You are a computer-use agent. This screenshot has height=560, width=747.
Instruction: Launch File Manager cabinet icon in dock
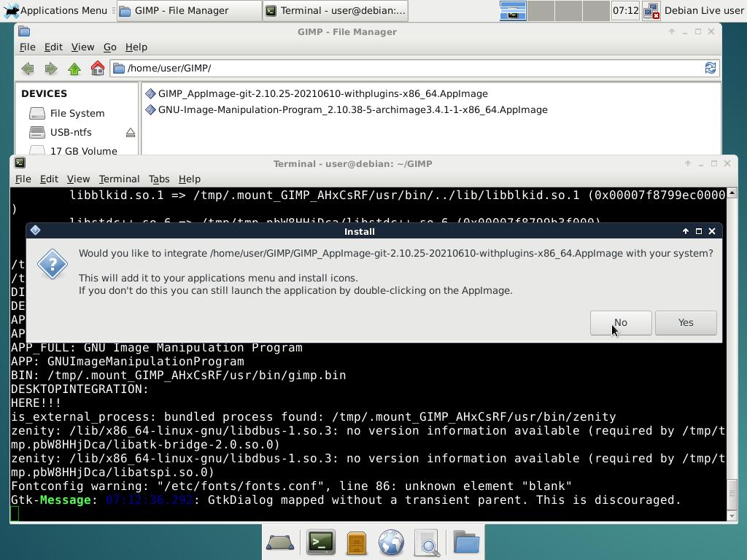(x=356, y=542)
